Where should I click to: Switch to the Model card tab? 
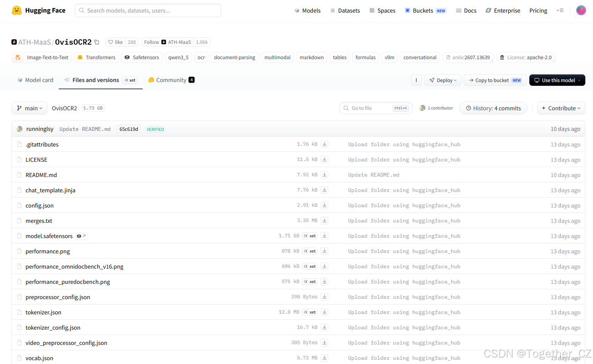pyautogui.click(x=35, y=80)
